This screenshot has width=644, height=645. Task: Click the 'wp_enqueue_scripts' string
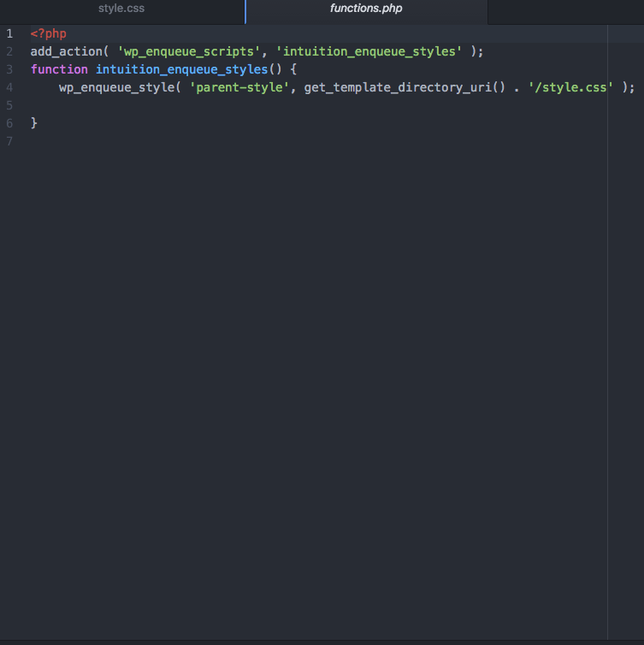coord(189,52)
